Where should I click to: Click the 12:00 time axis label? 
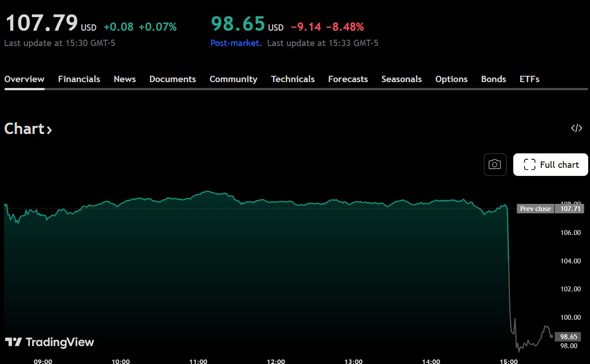click(x=276, y=361)
